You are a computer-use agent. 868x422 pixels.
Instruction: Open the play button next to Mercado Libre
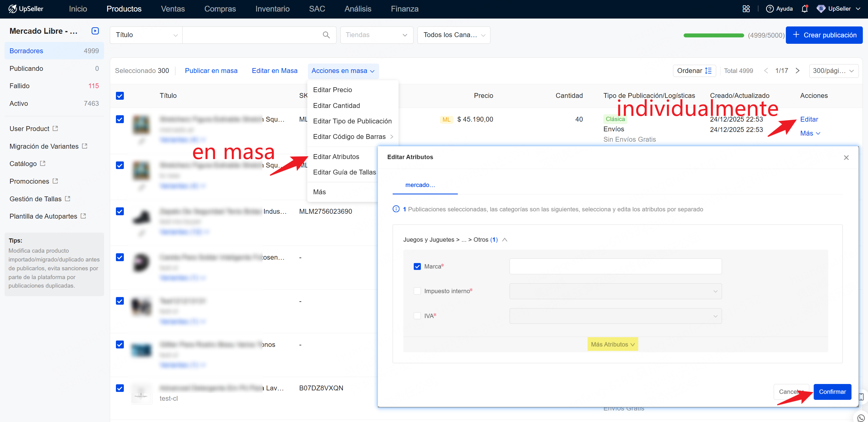tap(95, 31)
